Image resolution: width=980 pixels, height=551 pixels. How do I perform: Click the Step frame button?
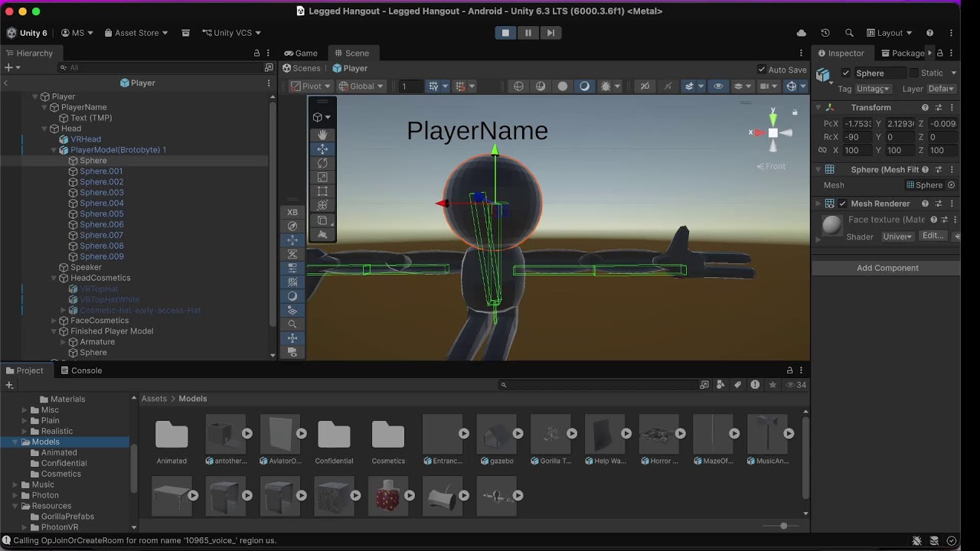point(550,33)
